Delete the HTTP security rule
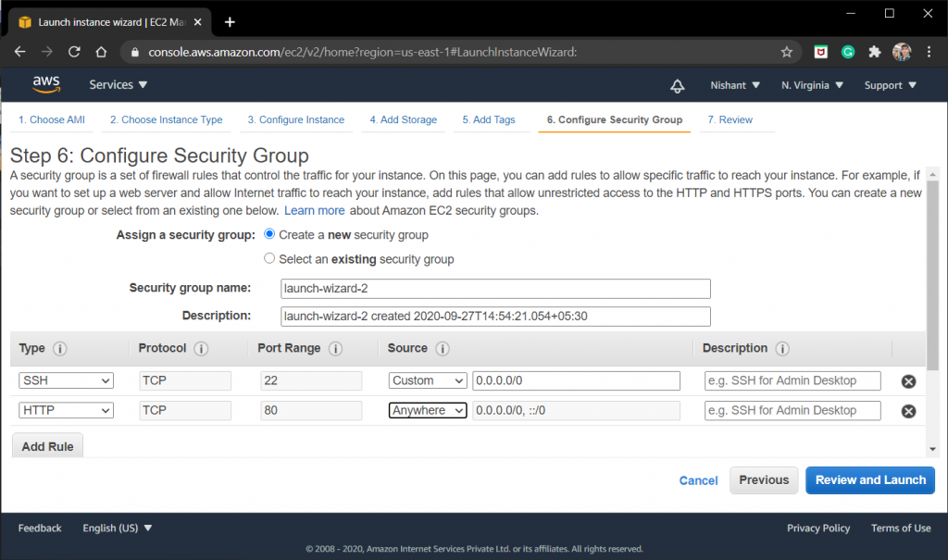This screenshot has height=560, width=948. pos(908,410)
